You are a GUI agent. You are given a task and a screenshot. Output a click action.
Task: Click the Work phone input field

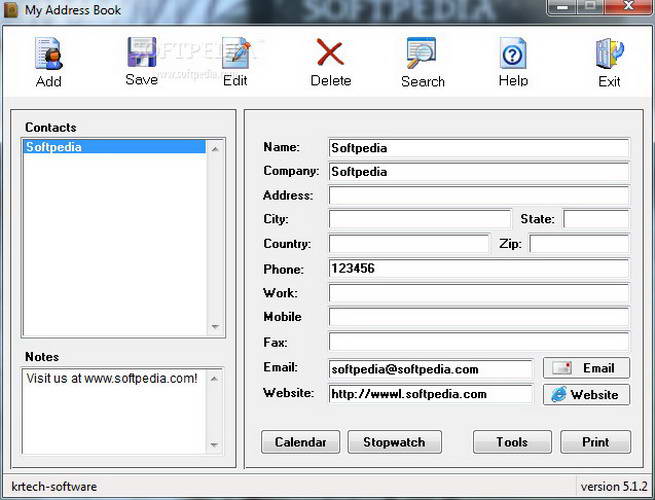coord(479,293)
